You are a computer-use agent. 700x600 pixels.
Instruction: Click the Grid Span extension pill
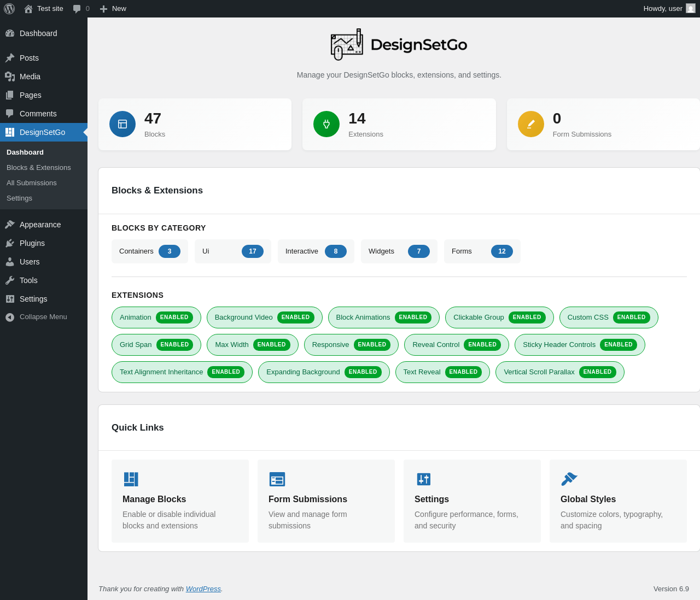(x=156, y=345)
